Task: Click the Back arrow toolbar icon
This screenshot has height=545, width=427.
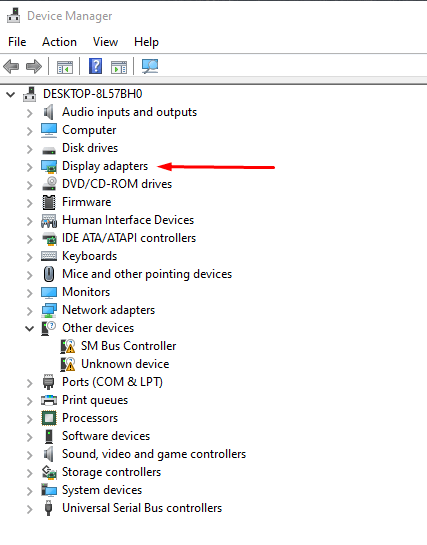Action: pyautogui.click(x=11, y=66)
